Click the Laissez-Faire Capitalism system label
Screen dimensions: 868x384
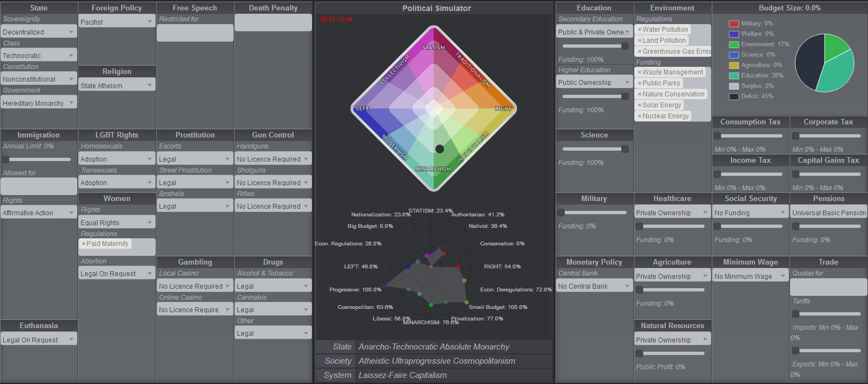tap(402, 375)
